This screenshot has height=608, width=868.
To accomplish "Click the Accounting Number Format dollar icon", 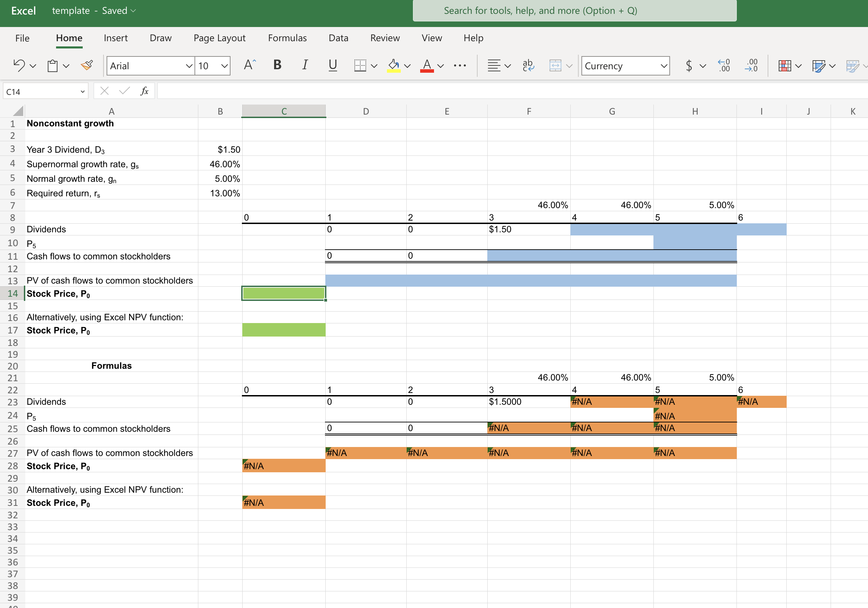I will tap(689, 65).
